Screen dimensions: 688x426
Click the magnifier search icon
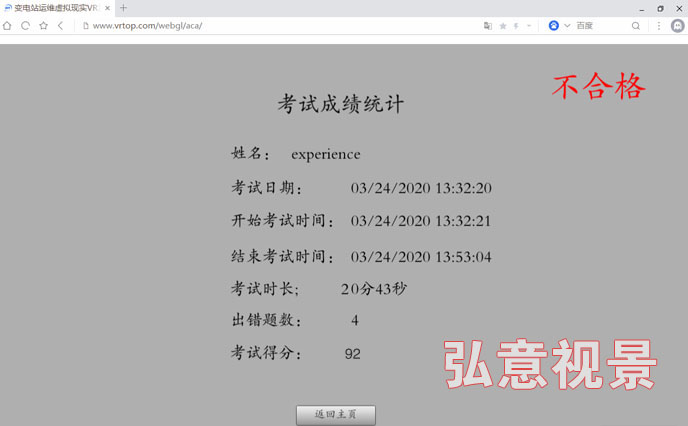(635, 26)
